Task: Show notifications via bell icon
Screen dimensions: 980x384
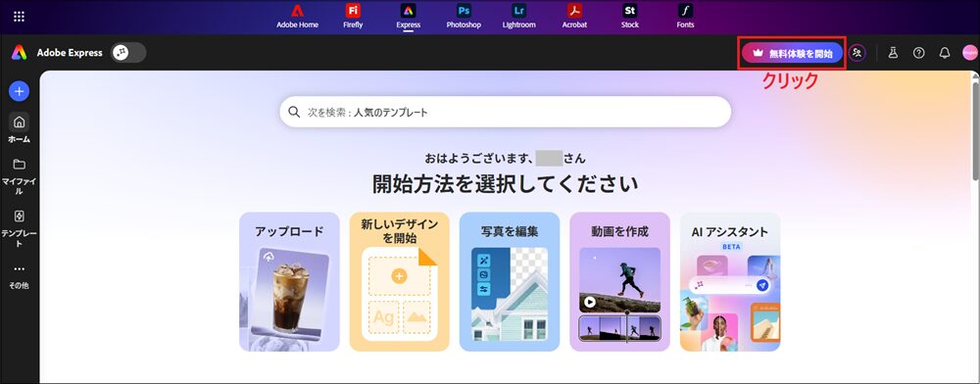Action: pyautogui.click(x=945, y=53)
